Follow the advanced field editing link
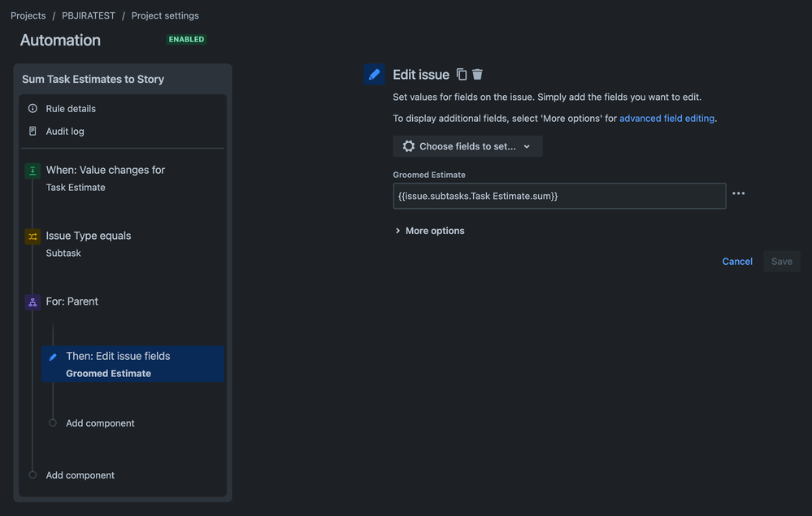 (667, 119)
